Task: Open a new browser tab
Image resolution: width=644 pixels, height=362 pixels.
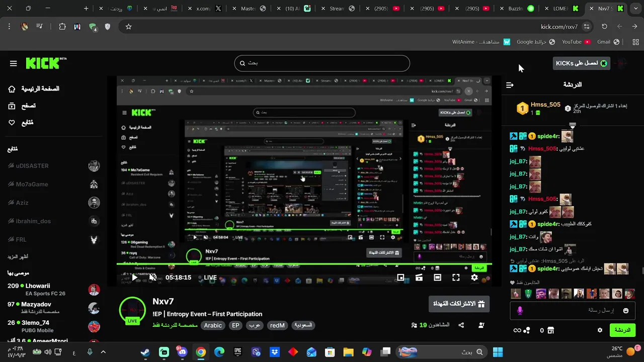Action: [86, 9]
